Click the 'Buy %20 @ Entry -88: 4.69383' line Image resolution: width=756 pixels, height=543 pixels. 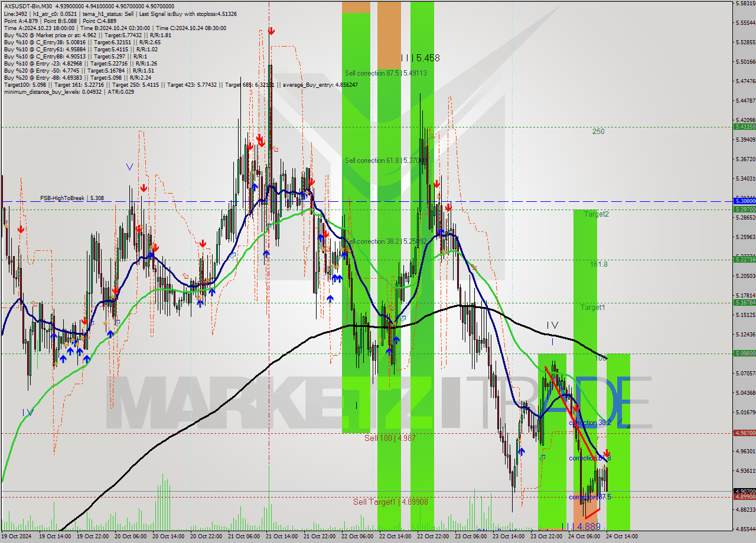78,77
